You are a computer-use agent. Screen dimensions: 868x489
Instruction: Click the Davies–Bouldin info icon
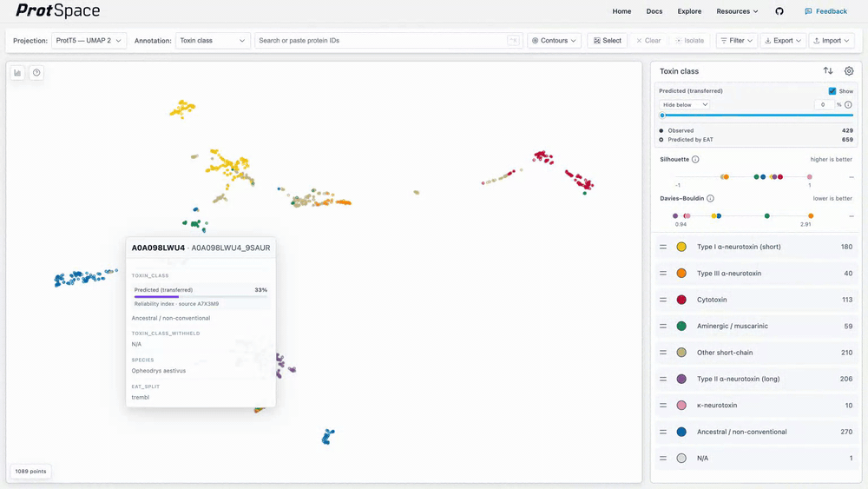click(710, 198)
